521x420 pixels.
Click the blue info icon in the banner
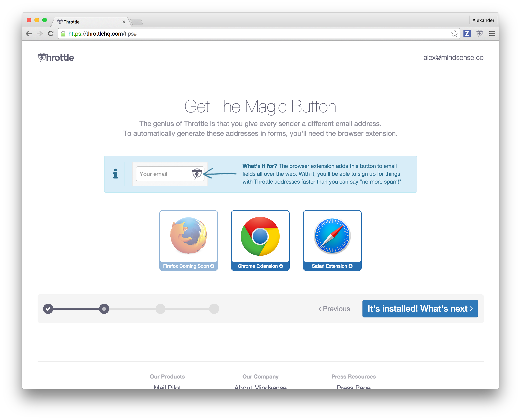[116, 174]
